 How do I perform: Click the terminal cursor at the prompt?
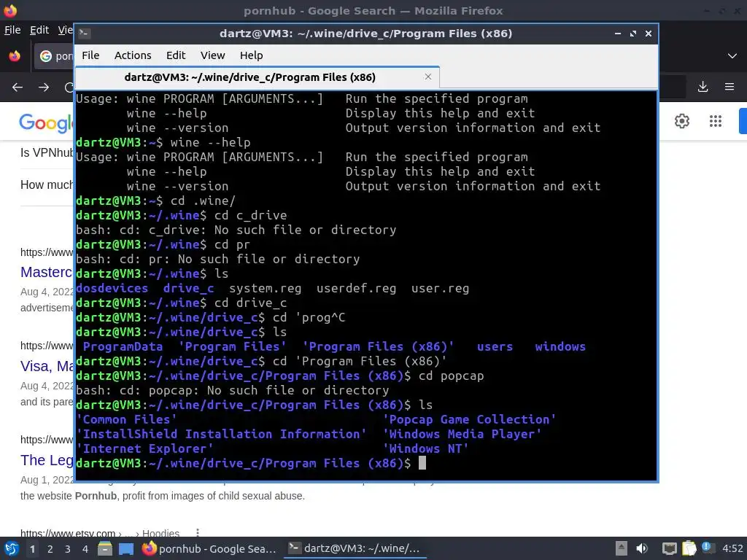coord(422,463)
